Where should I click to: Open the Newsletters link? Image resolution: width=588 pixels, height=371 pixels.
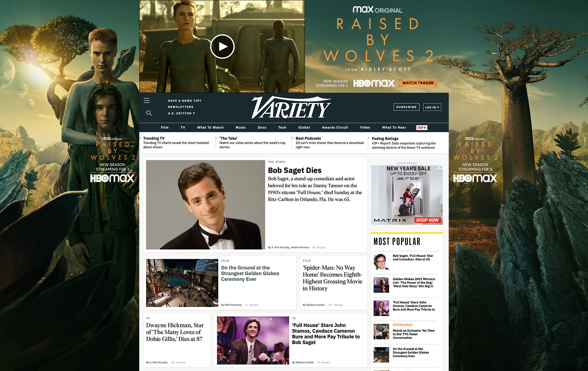coord(180,107)
